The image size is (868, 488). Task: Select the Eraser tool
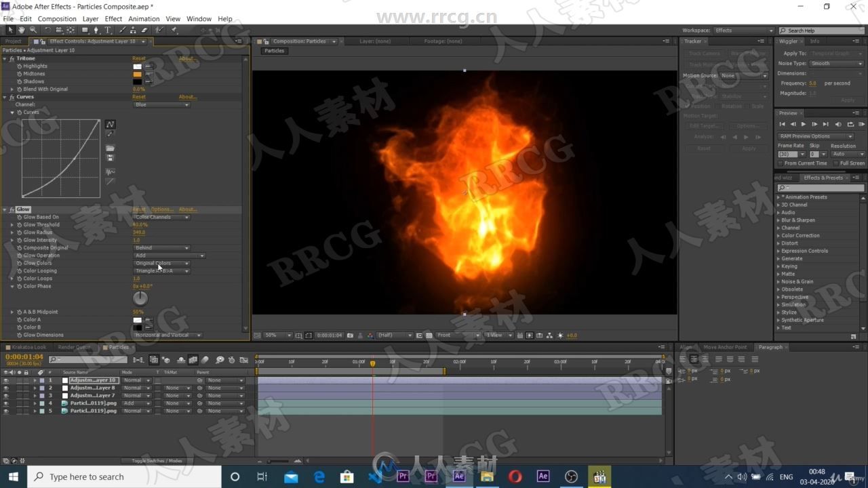(144, 30)
